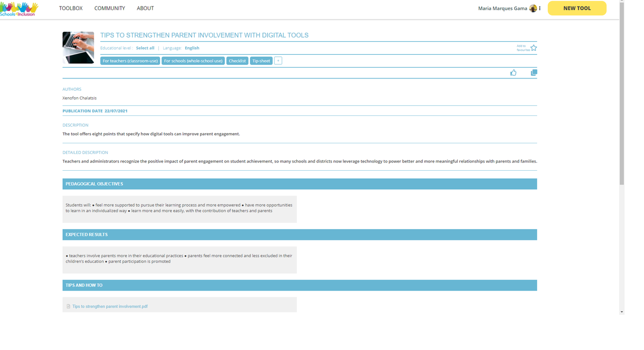Click the AUTHORS heading

[72, 89]
